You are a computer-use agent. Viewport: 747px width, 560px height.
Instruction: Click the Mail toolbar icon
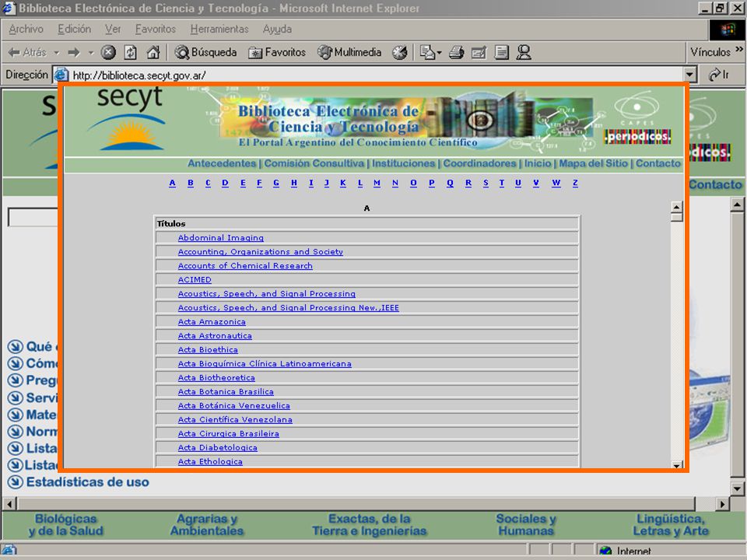427,52
